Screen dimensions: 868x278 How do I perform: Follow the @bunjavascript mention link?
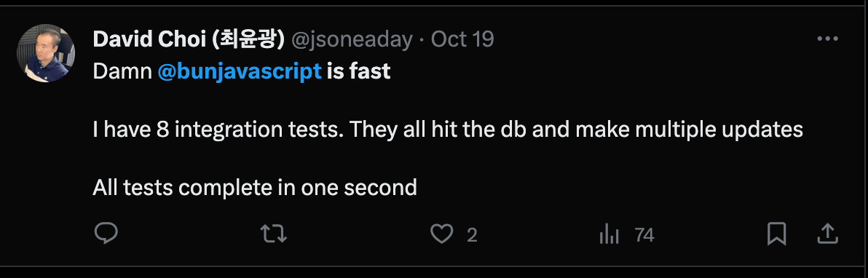(x=239, y=71)
